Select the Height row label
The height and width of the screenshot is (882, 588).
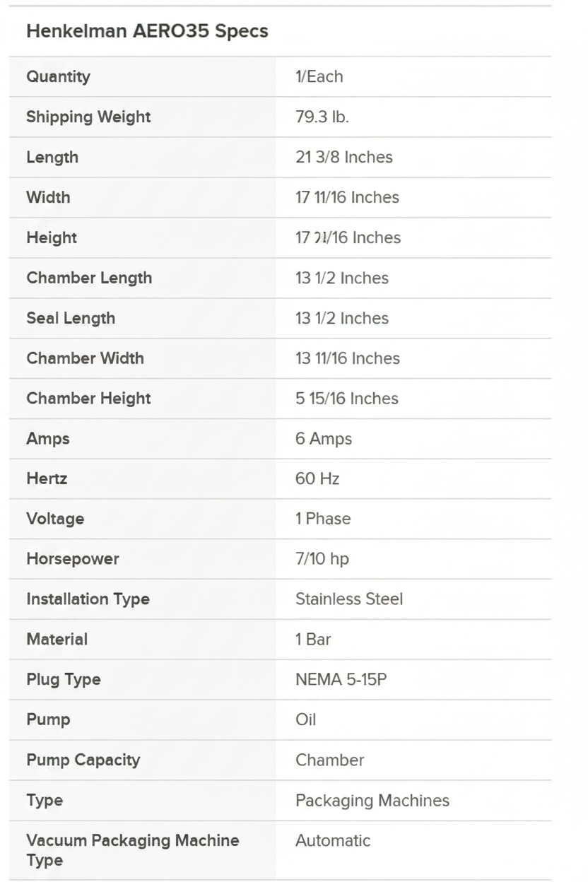(52, 237)
